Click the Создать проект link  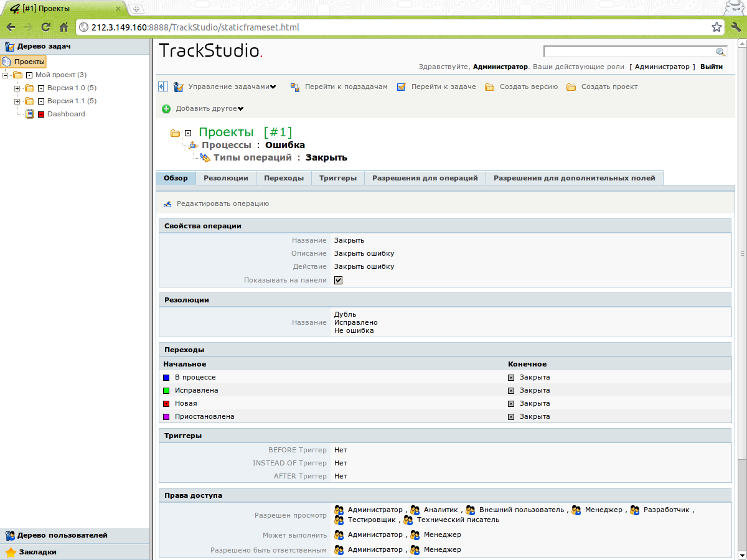click(x=609, y=87)
